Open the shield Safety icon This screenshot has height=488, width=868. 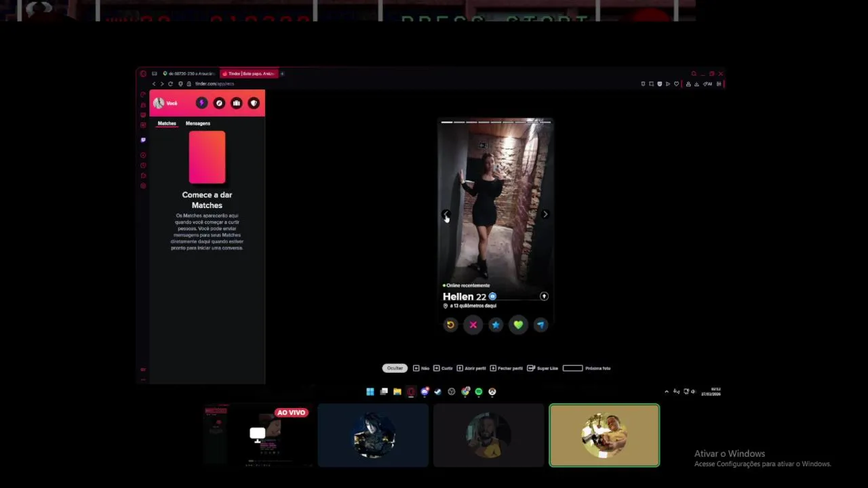254,103
